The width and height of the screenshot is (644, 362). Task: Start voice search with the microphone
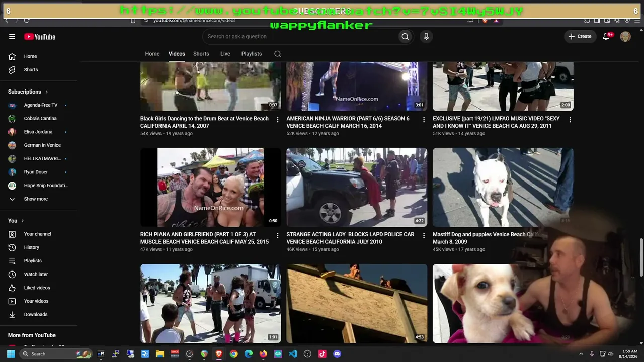coord(426,36)
